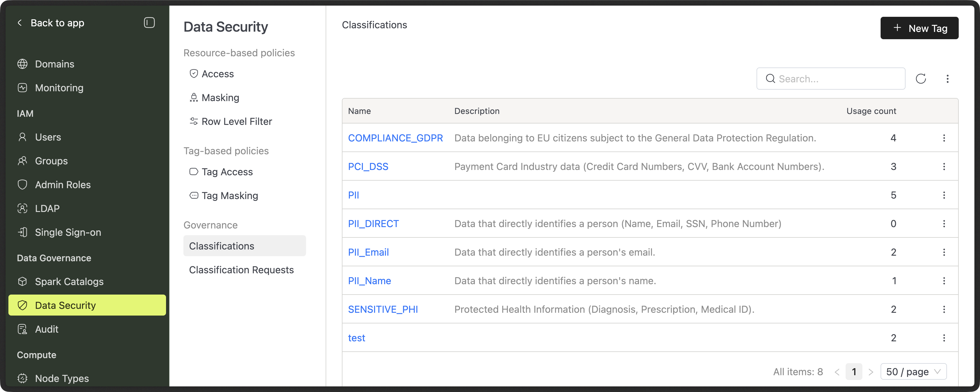Screen dimensions: 980x392
Task: Open Row Level Filter policies
Action: 236,122
